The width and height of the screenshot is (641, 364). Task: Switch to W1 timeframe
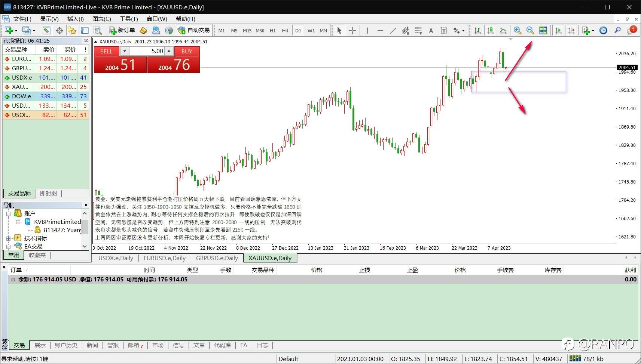pos(311,31)
